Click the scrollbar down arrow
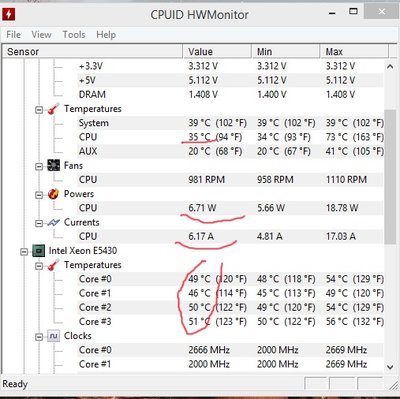The height and width of the screenshot is (399, 400). (x=390, y=367)
